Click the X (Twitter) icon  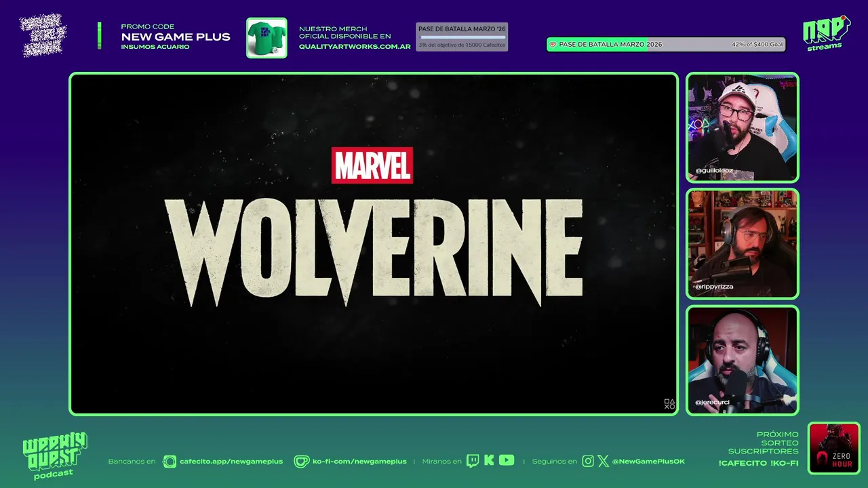click(x=603, y=461)
